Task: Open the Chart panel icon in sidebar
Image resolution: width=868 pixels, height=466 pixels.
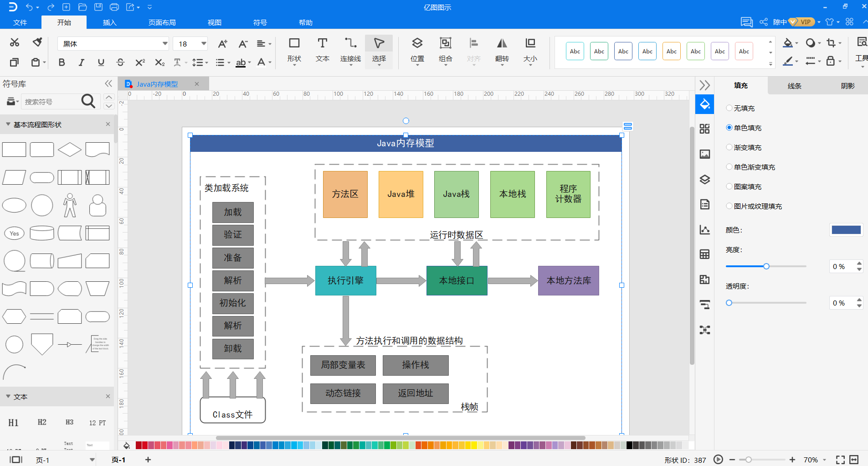Action: (704, 229)
